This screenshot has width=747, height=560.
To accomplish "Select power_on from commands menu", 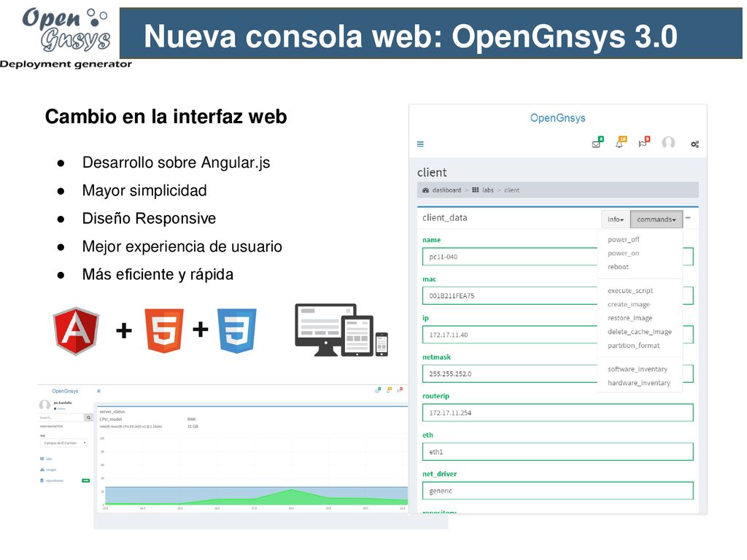I will 623,253.
